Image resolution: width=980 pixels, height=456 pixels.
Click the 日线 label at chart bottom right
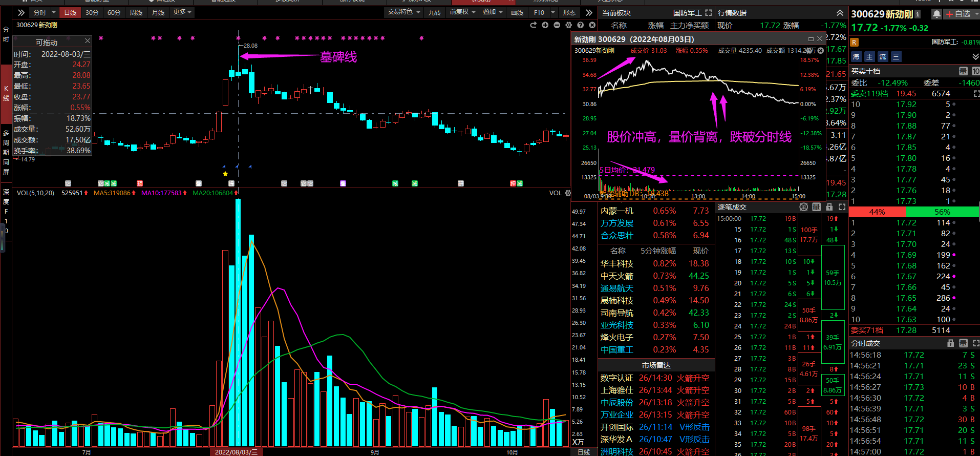(584, 452)
